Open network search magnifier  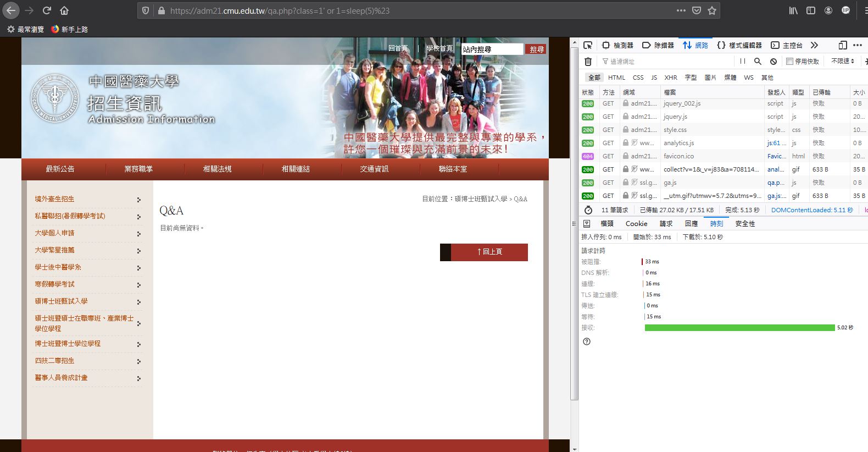click(x=758, y=62)
